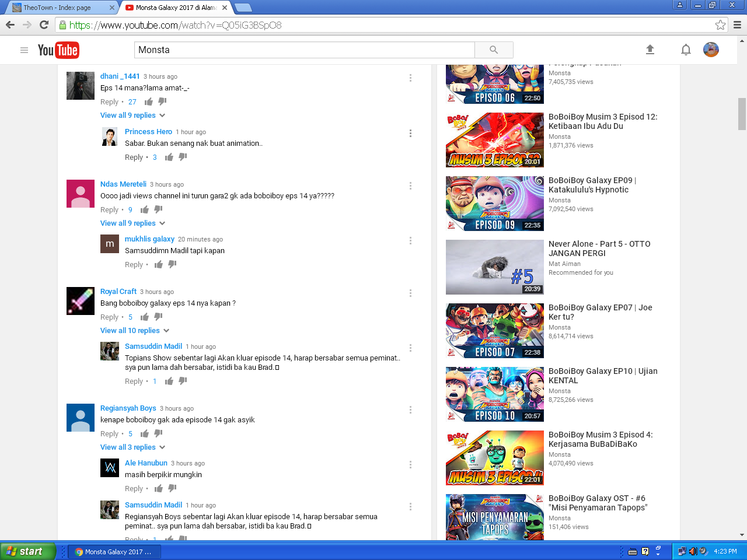Open Regiansyah Boys channel link
The width and height of the screenshot is (747, 560).
pyautogui.click(x=128, y=408)
